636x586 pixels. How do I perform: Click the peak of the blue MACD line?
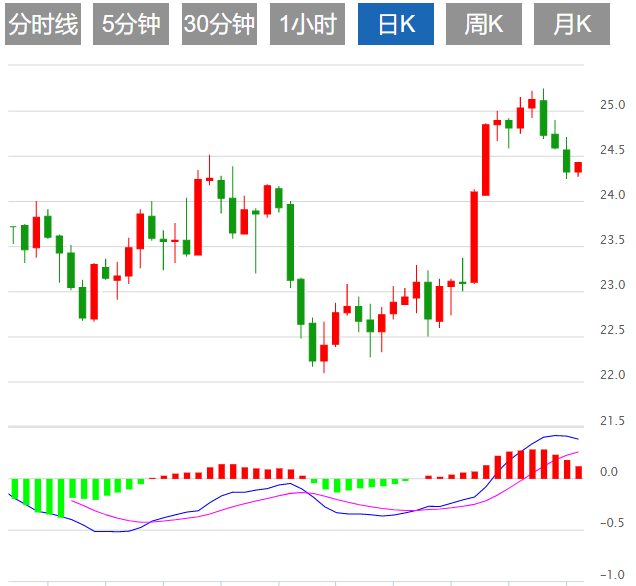(x=556, y=435)
